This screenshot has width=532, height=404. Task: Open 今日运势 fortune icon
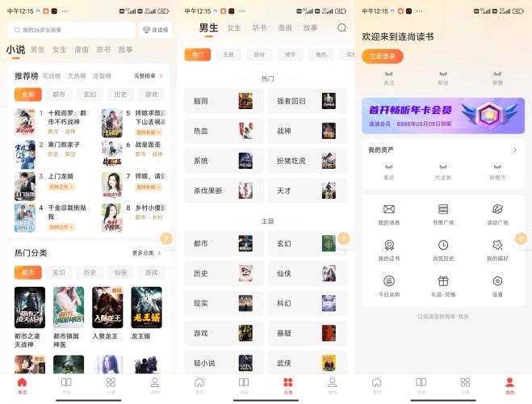point(389,281)
